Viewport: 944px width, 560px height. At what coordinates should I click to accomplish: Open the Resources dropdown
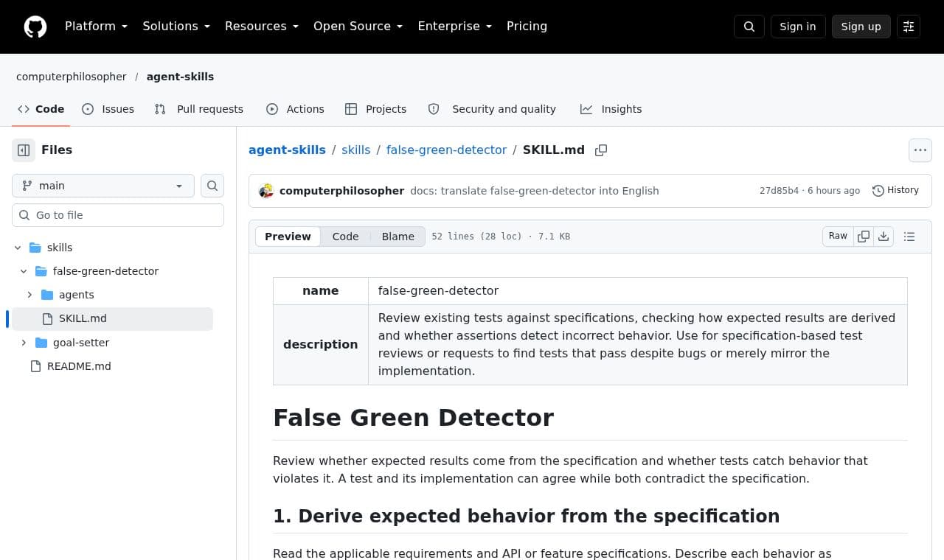262,27
